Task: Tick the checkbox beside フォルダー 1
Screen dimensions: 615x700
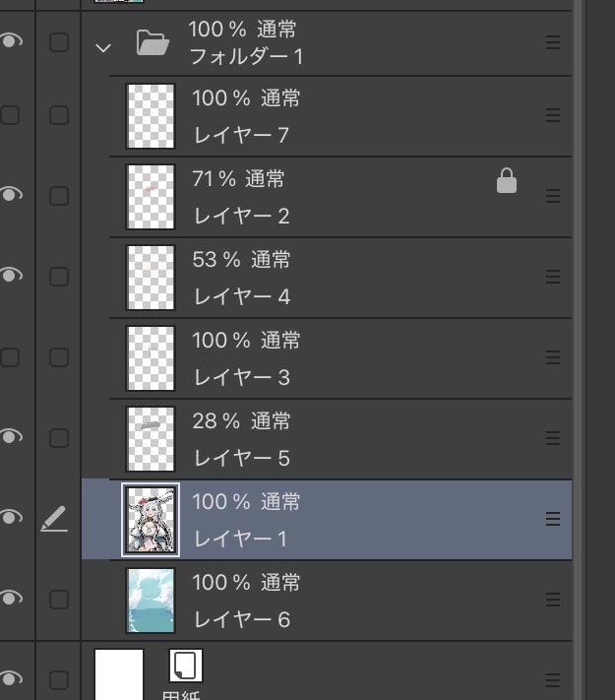Action: pyautogui.click(x=59, y=42)
